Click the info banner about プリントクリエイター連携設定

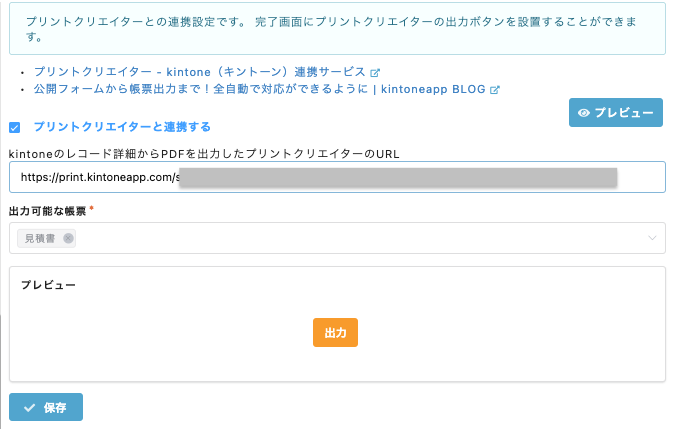pyautogui.click(x=337, y=29)
